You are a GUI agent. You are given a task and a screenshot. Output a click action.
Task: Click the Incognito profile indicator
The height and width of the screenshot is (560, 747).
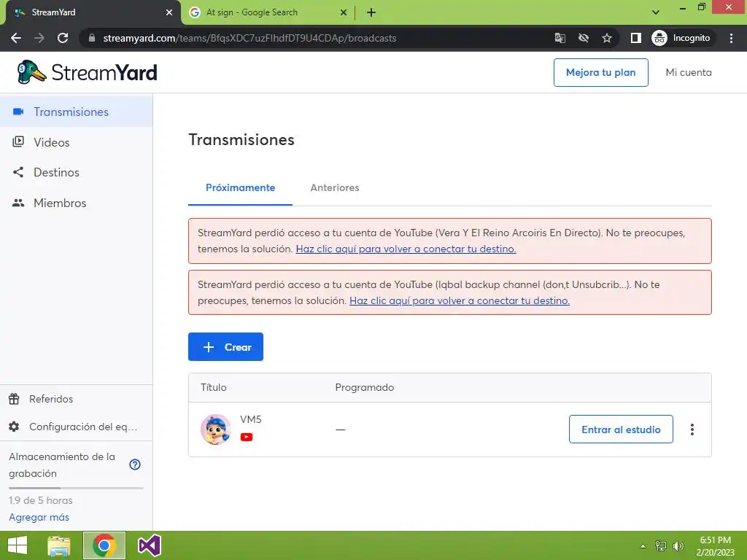tap(682, 38)
